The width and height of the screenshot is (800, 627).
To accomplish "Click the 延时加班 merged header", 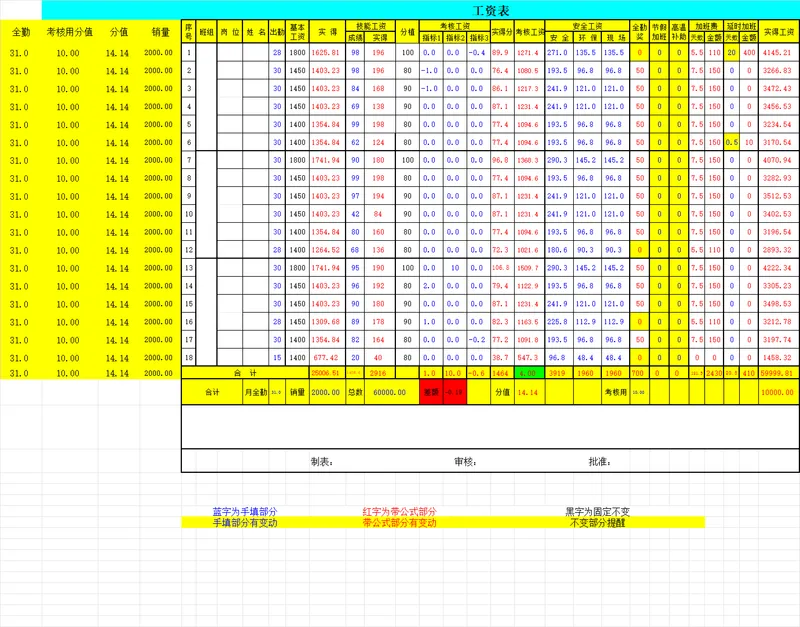I will point(741,26).
